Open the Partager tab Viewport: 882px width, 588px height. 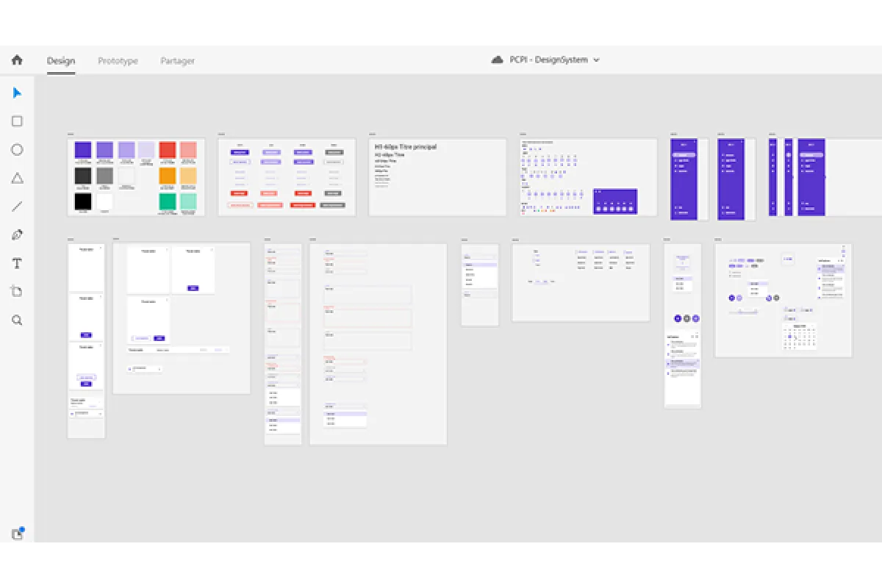pyautogui.click(x=177, y=61)
